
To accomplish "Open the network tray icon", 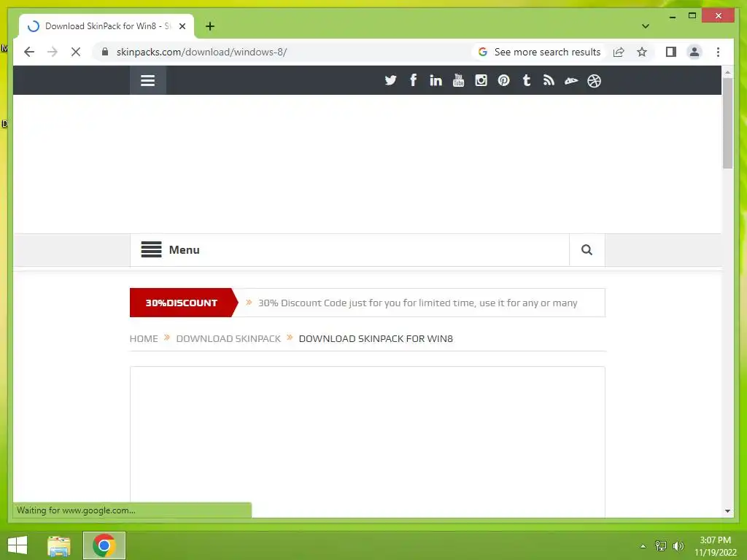I will (x=661, y=545).
